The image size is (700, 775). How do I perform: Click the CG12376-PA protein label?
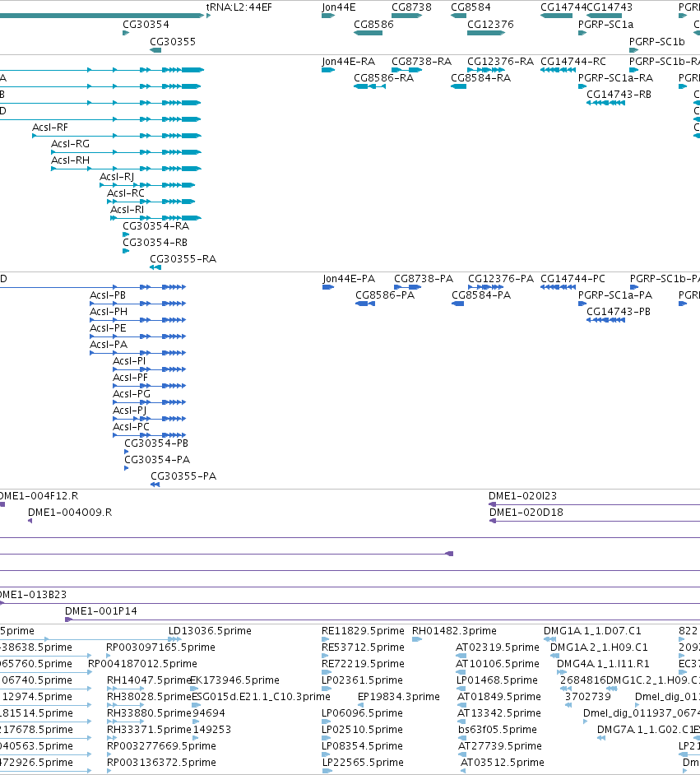[501, 278]
